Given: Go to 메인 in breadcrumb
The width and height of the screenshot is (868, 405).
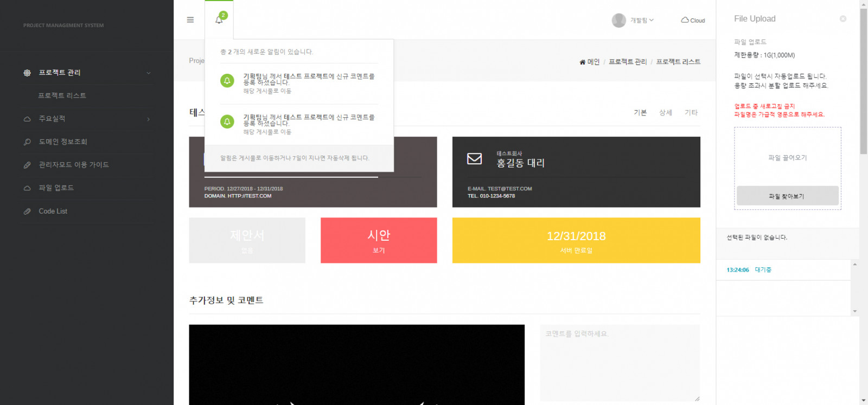Looking at the screenshot, I should coord(593,62).
